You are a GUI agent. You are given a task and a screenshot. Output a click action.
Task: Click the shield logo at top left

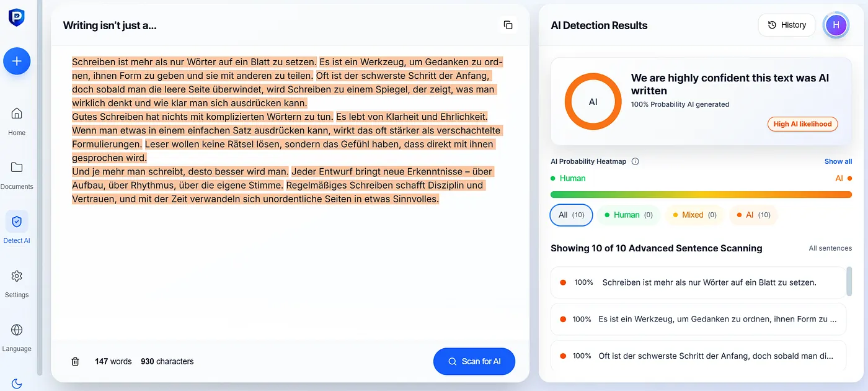point(17,17)
